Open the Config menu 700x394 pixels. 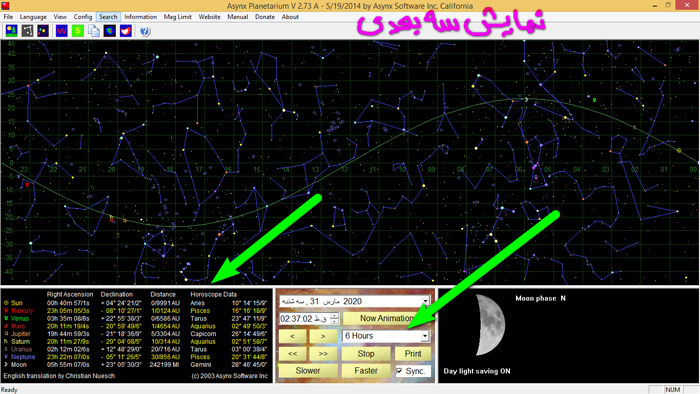coord(83,17)
